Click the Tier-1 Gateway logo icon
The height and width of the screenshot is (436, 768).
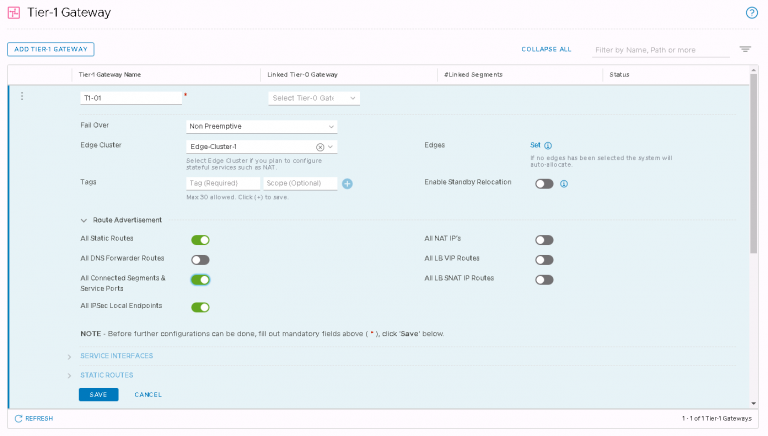tap(14, 13)
